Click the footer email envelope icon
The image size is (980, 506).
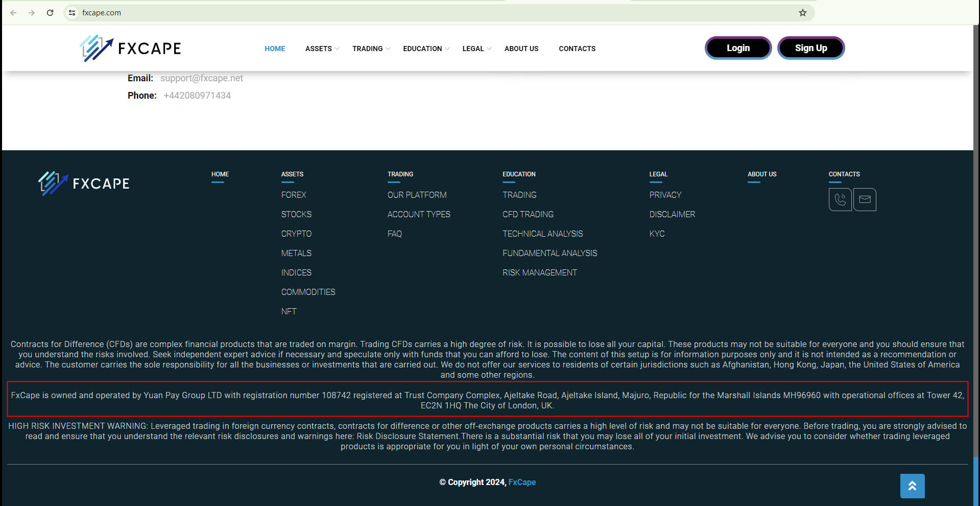[865, 200]
